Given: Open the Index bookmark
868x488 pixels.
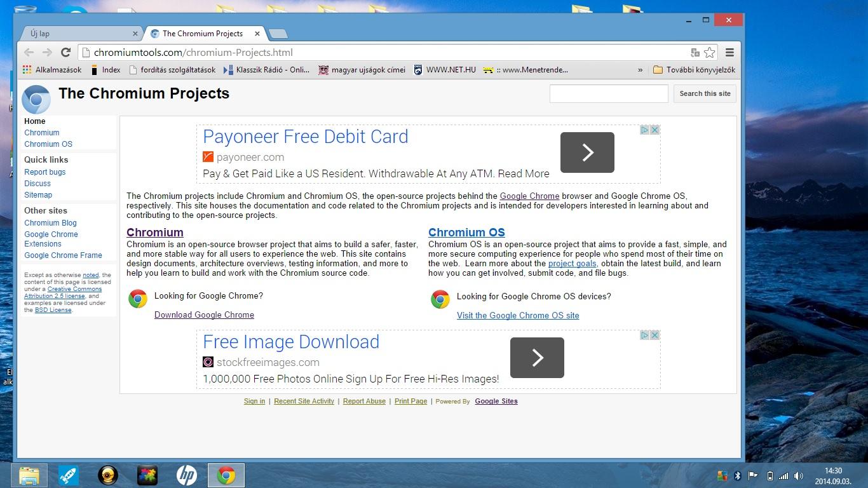Looking at the screenshot, I should pyautogui.click(x=105, y=70).
